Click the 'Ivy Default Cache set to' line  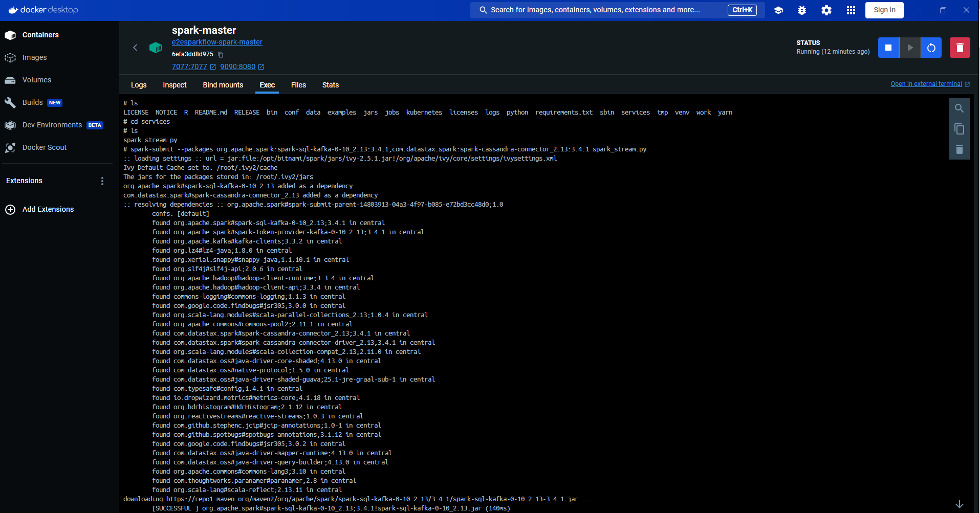click(x=201, y=168)
